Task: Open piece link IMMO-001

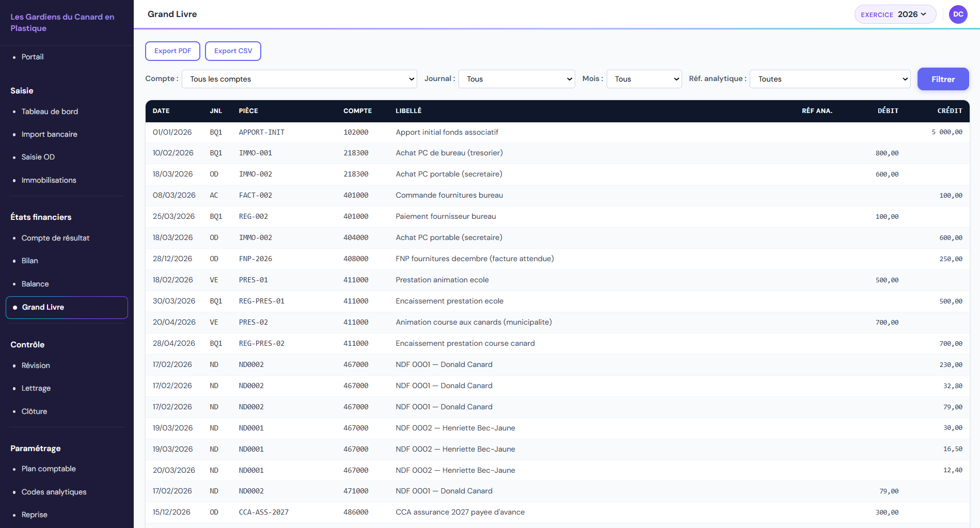Action: [x=255, y=153]
